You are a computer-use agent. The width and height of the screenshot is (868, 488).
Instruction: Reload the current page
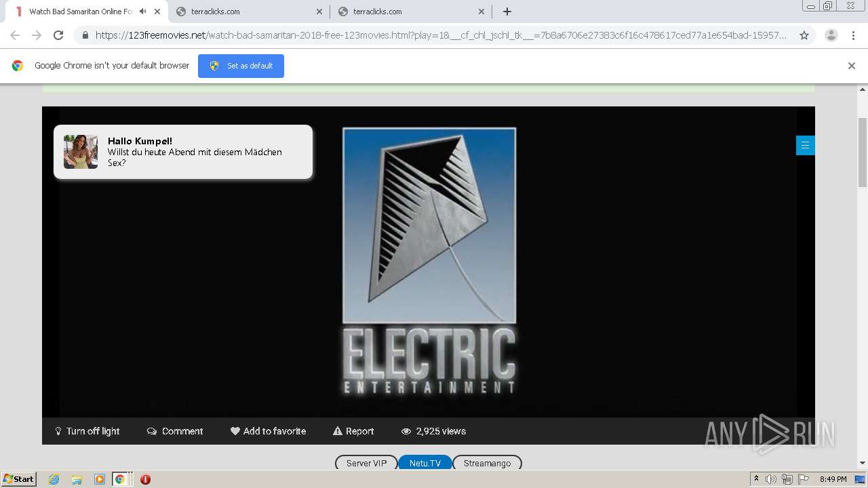pos(58,35)
